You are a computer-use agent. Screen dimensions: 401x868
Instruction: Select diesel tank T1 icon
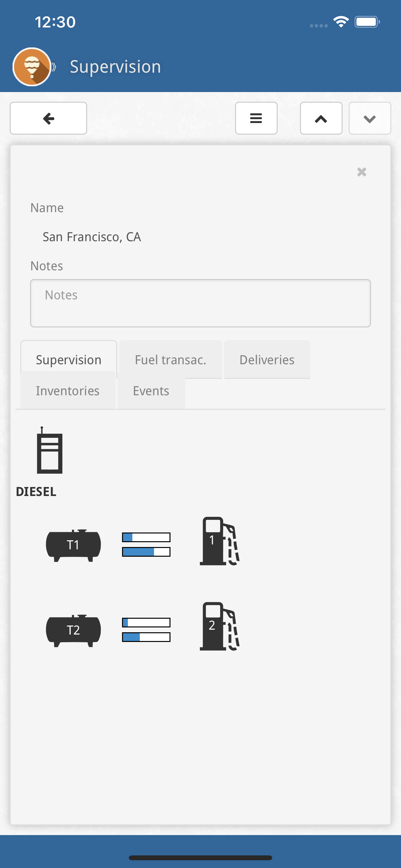(73, 545)
